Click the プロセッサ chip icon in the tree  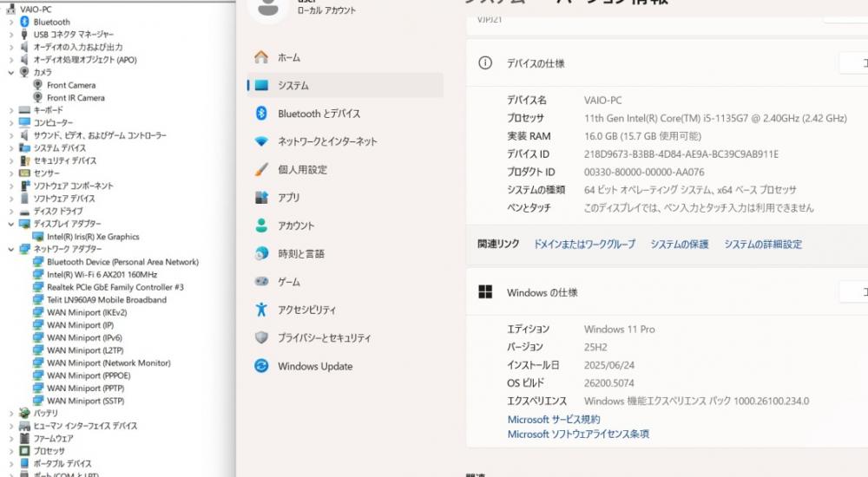click(x=24, y=451)
